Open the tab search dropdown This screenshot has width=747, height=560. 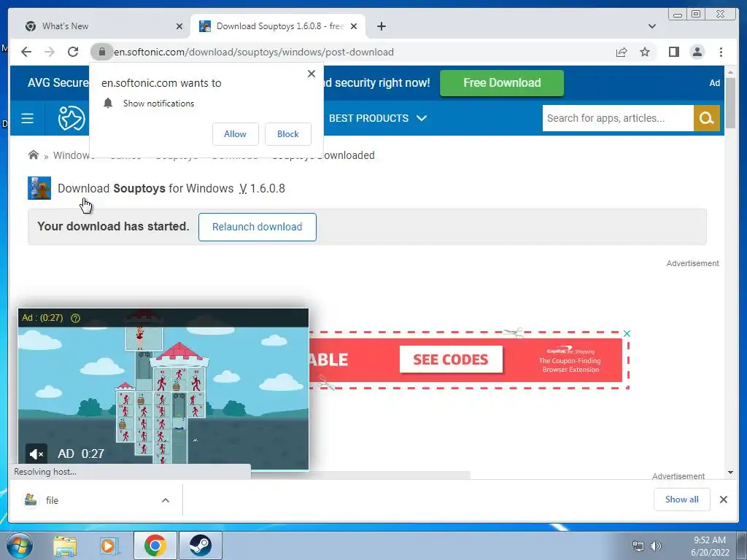tap(652, 26)
